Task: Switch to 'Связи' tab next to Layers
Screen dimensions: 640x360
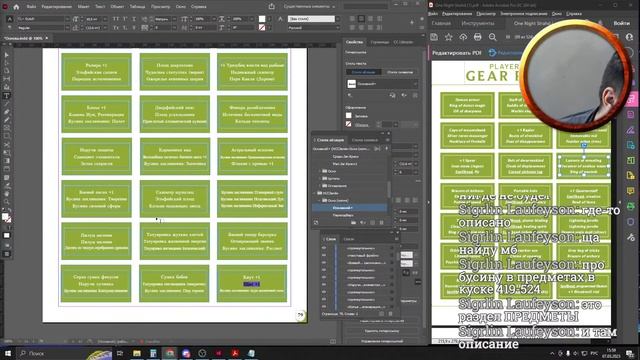Action: click(x=348, y=239)
